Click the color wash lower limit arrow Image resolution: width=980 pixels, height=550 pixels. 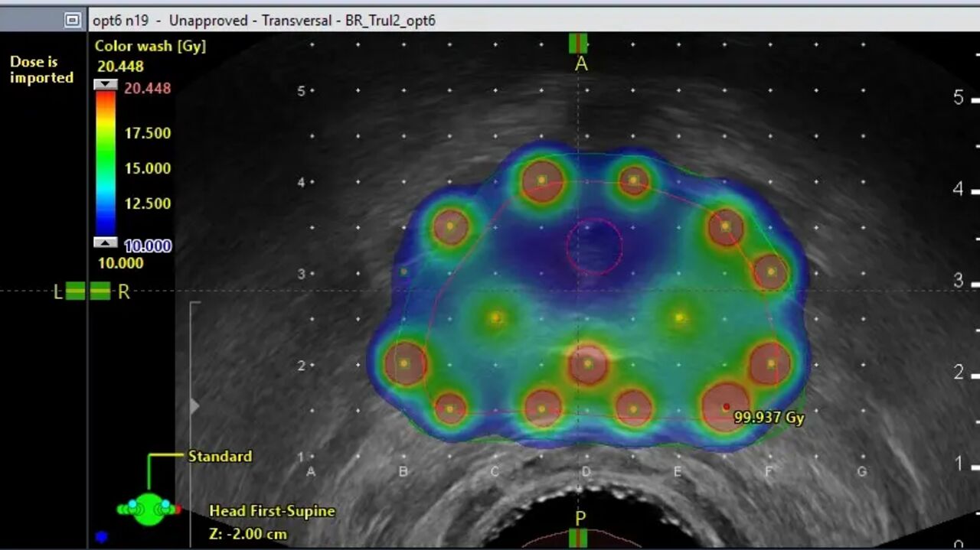[105, 242]
